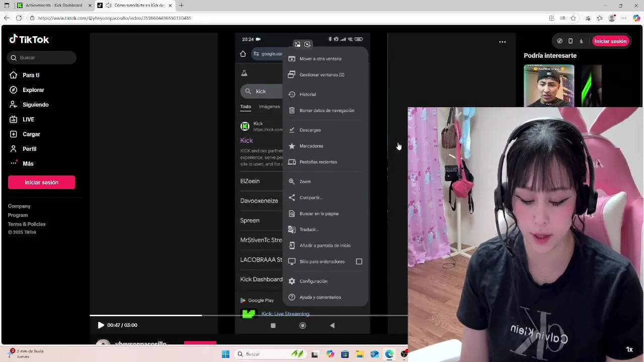Open browser settings and more menu
Viewport: 644px width, 362px height.
[624, 18]
